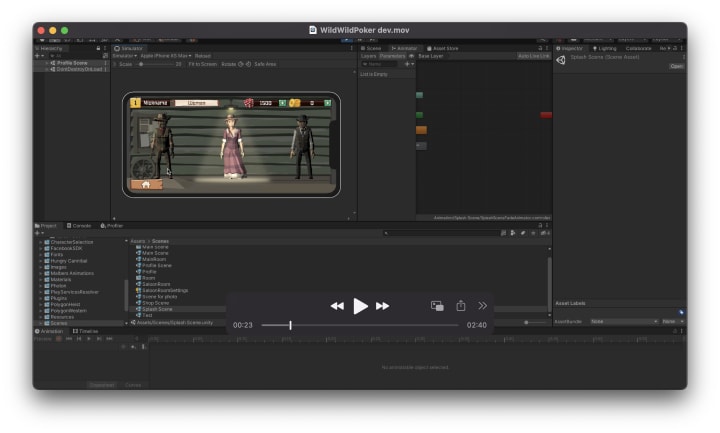The height and width of the screenshot is (433, 720).
Task: Show more player options chevrons
Action: pyautogui.click(x=482, y=306)
